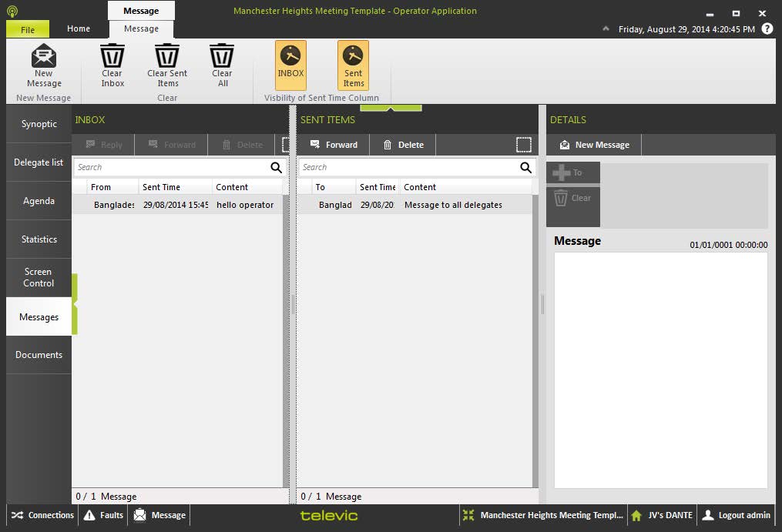The image size is (782, 532).
Task: Click the Clear All trash icon
Action: click(x=222, y=57)
